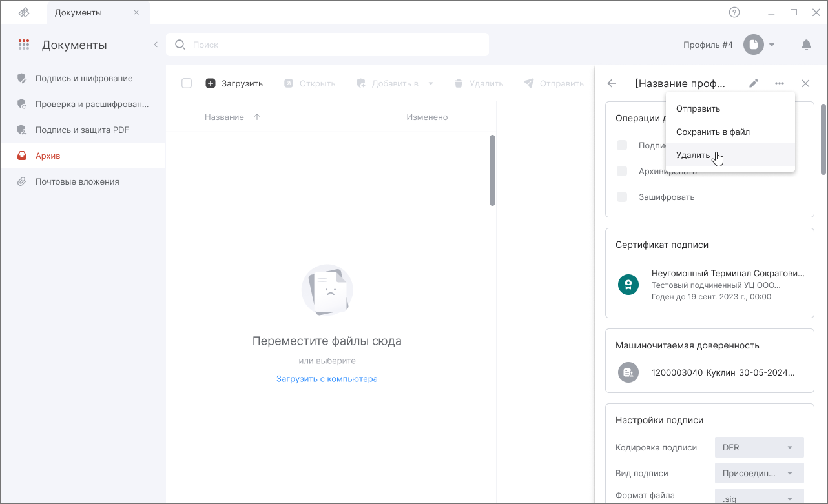Expand the profile dropdown arrow
828x504 pixels.
(772, 45)
